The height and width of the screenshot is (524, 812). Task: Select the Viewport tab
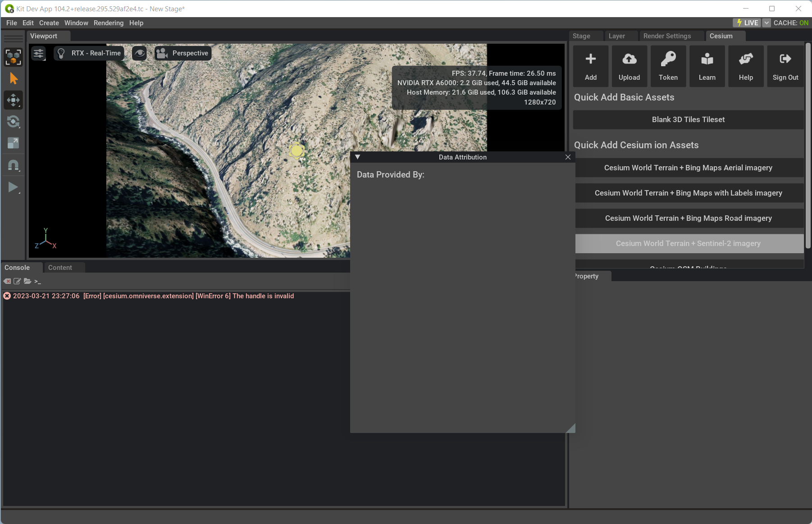pyautogui.click(x=49, y=36)
